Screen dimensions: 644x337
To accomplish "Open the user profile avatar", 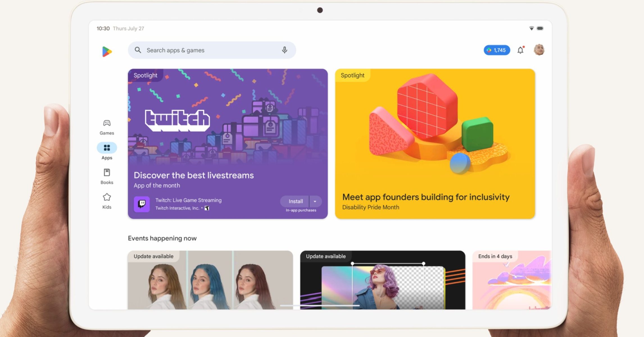I will [539, 50].
